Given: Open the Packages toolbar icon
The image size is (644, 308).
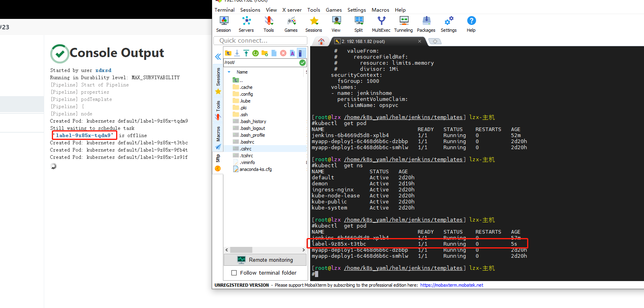Looking at the screenshot, I should click(426, 25).
